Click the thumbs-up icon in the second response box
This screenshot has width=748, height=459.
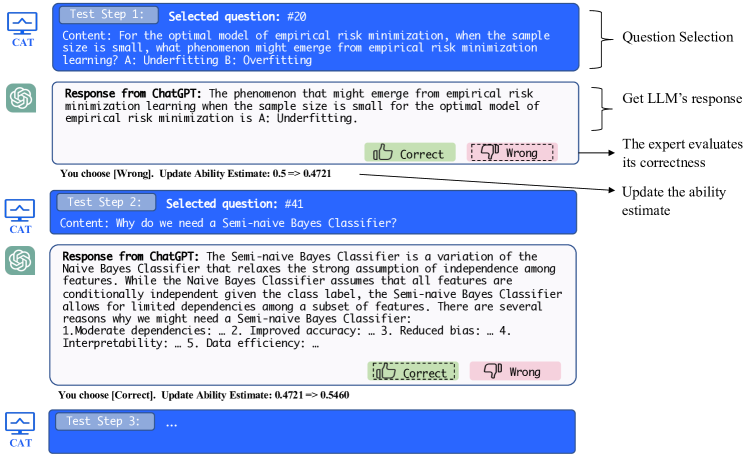coord(385,371)
